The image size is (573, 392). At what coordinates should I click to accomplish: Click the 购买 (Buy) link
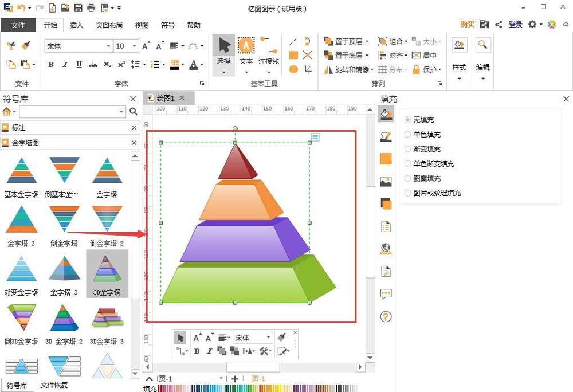tap(466, 25)
